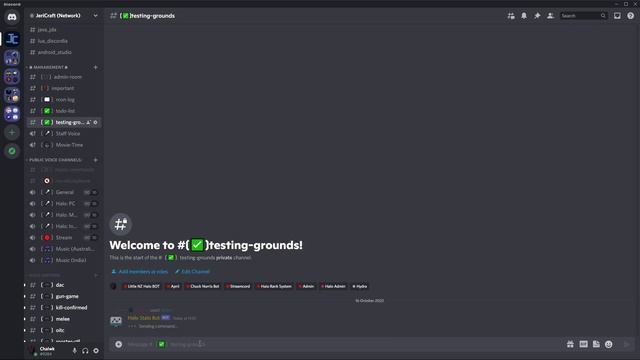Viewport: 640px width, 360px height.
Task: Click the Halo Rank System role tag
Action: coord(274,287)
